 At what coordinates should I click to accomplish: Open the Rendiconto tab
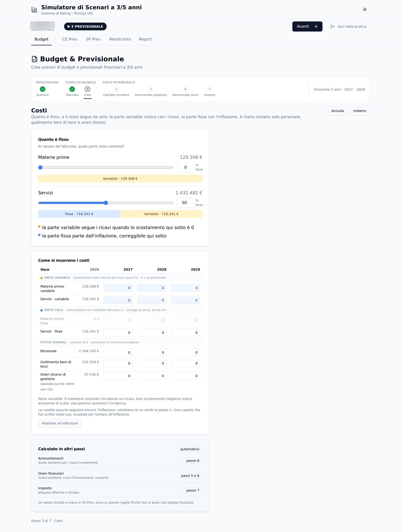(120, 39)
